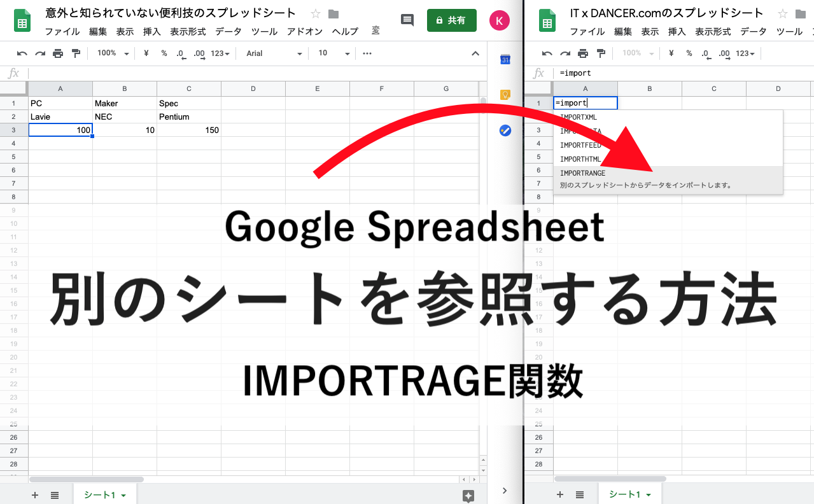Apply percent format to the selection

click(163, 53)
